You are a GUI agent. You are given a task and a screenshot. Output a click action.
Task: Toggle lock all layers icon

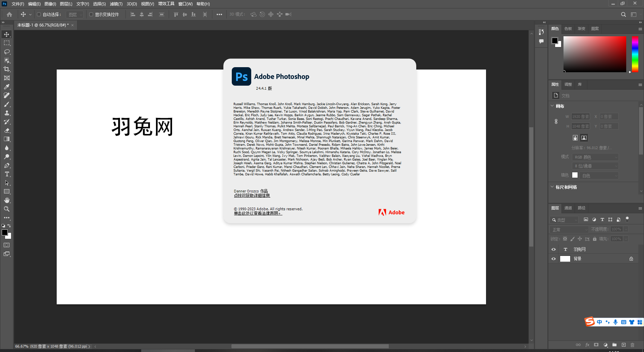(594, 239)
